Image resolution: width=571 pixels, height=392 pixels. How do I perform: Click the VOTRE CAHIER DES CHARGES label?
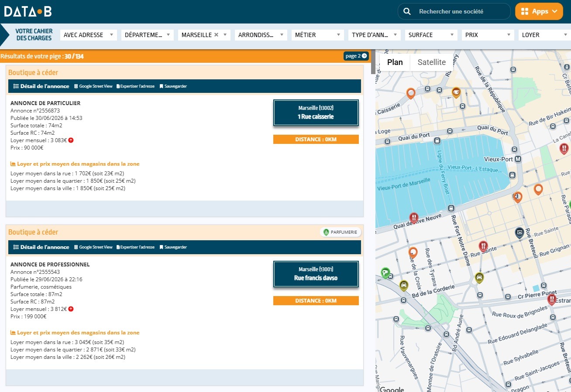34,35
